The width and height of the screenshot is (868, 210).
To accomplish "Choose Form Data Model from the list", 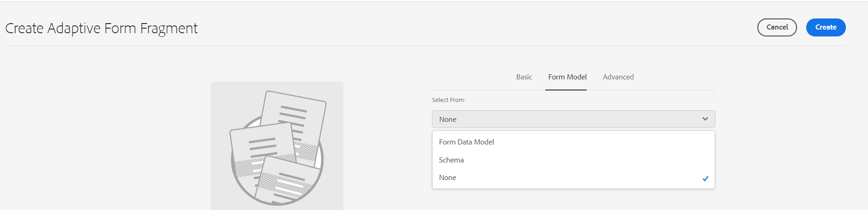I will [x=466, y=142].
